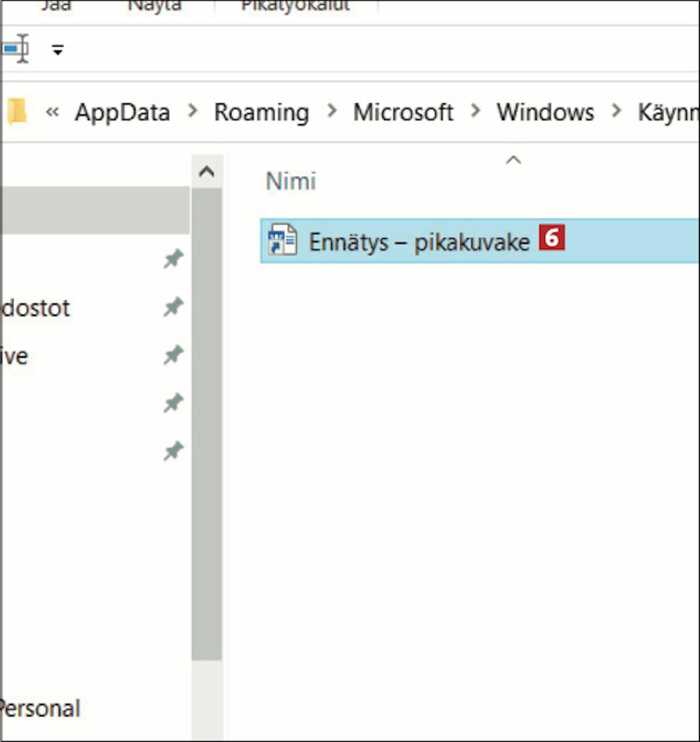Switch to the Näytä ribbon tab
Image resolution: width=700 pixels, height=742 pixels.
[154, 7]
